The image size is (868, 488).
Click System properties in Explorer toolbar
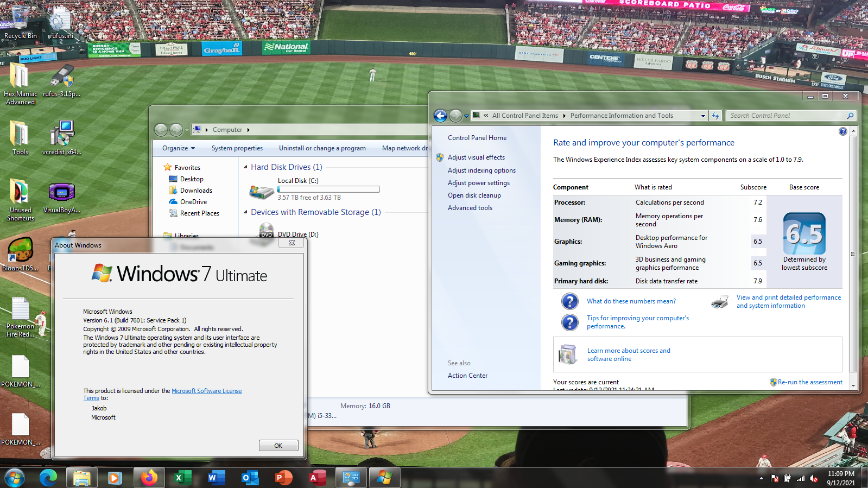pyautogui.click(x=237, y=148)
